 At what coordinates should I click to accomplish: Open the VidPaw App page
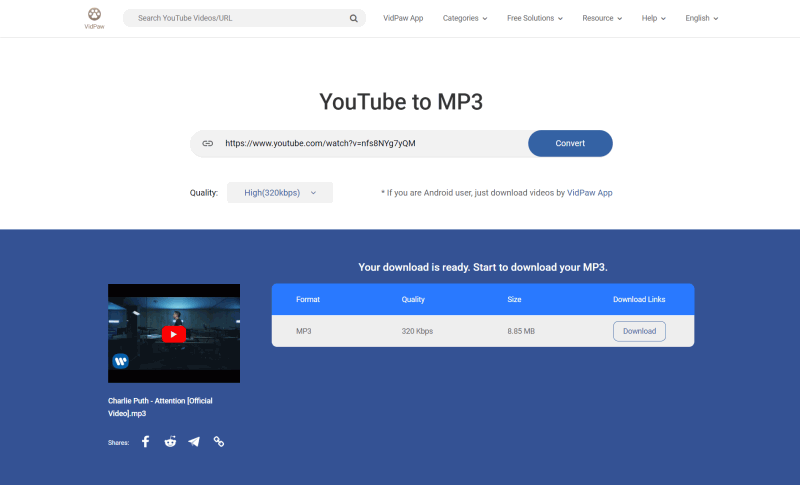point(403,18)
